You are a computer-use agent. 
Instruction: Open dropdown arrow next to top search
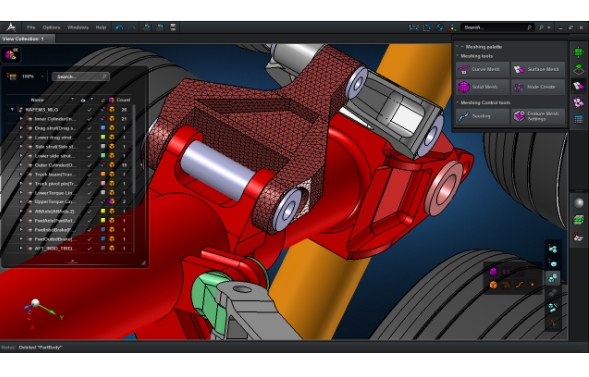tap(549, 27)
